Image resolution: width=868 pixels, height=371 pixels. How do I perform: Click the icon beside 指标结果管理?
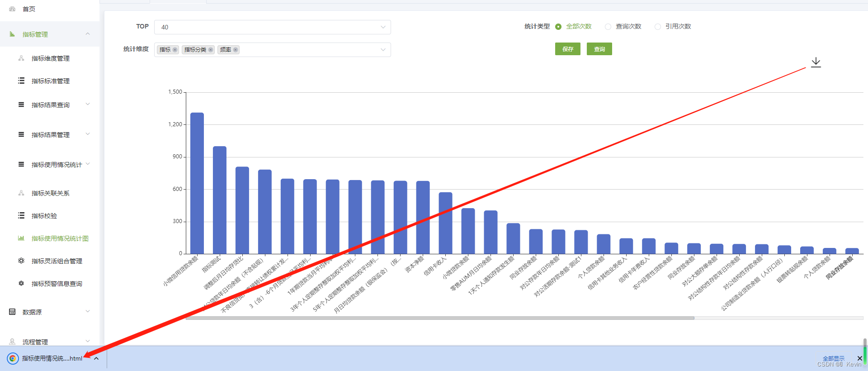tap(21, 135)
